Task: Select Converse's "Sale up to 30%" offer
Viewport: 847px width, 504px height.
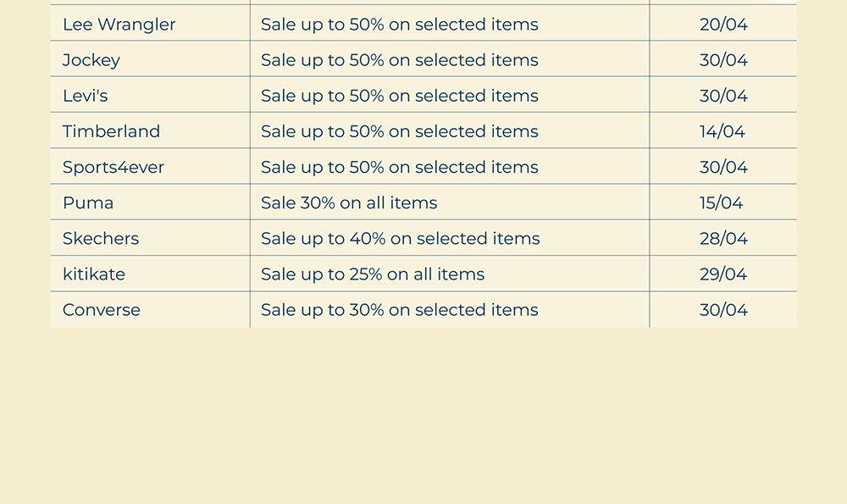Action: click(399, 310)
